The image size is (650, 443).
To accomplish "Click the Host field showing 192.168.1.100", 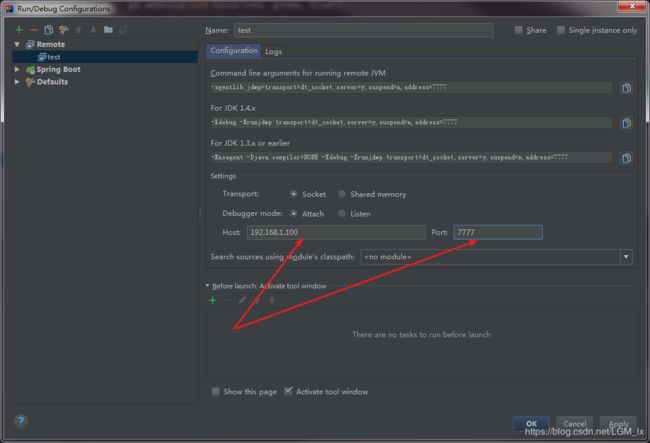I will click(x=336, y=232).
